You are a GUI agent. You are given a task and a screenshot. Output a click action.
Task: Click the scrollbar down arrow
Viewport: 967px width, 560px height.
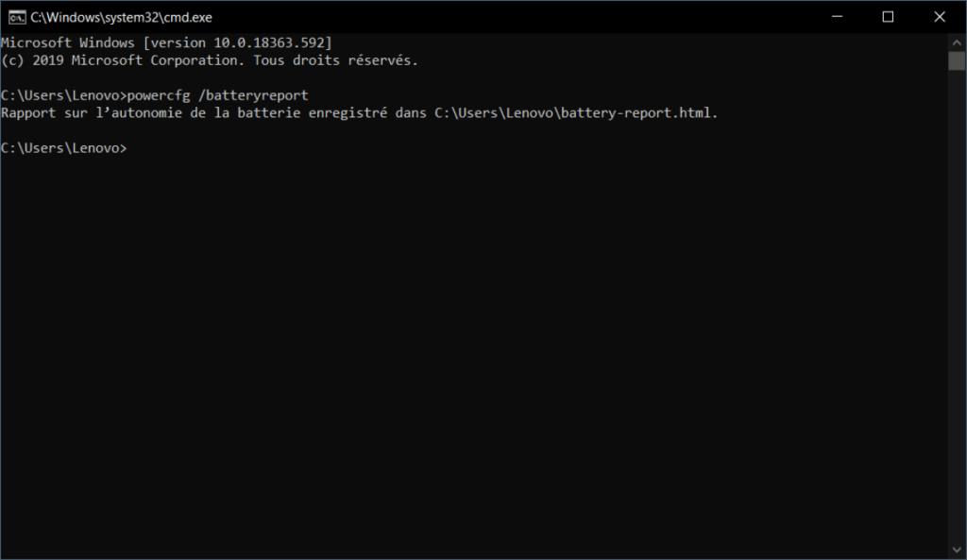[957, 551]
